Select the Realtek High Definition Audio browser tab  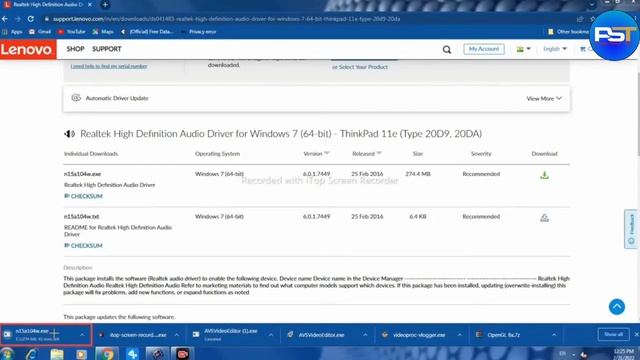pos(47,5)
